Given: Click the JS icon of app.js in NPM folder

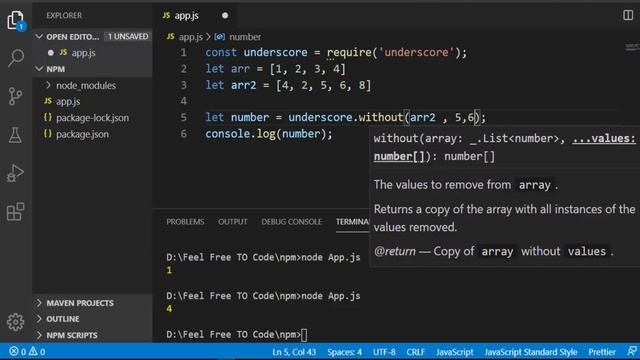Looking at the screenshot, I should [x=48, y=101].
